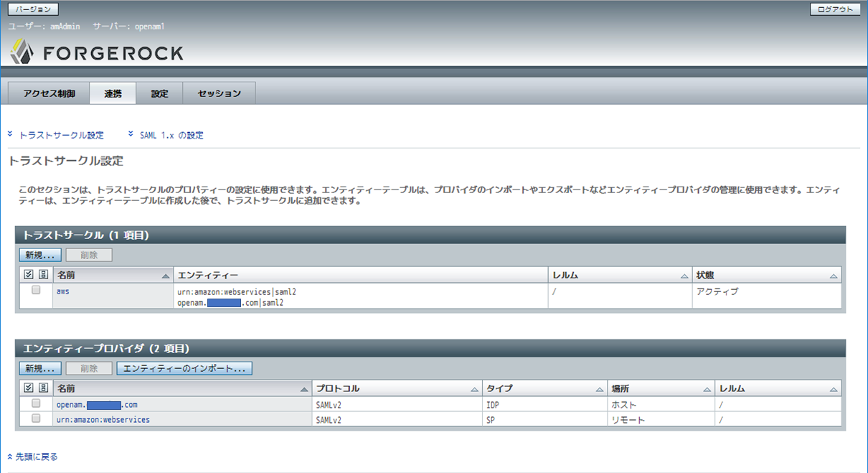Click the エンティティーのインポート button
Screen dimensions: 868x473
(181, 367)
